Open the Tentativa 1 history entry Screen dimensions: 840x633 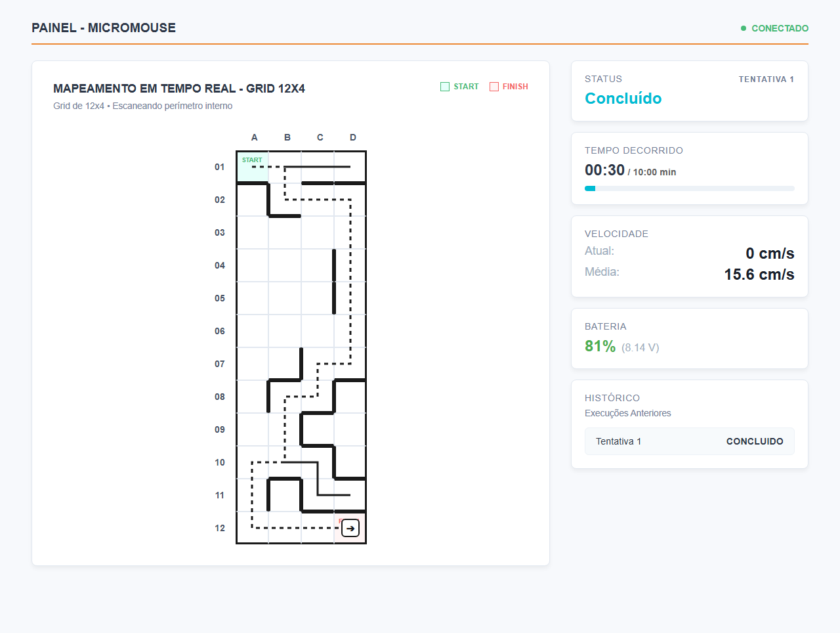click(690, 441)
